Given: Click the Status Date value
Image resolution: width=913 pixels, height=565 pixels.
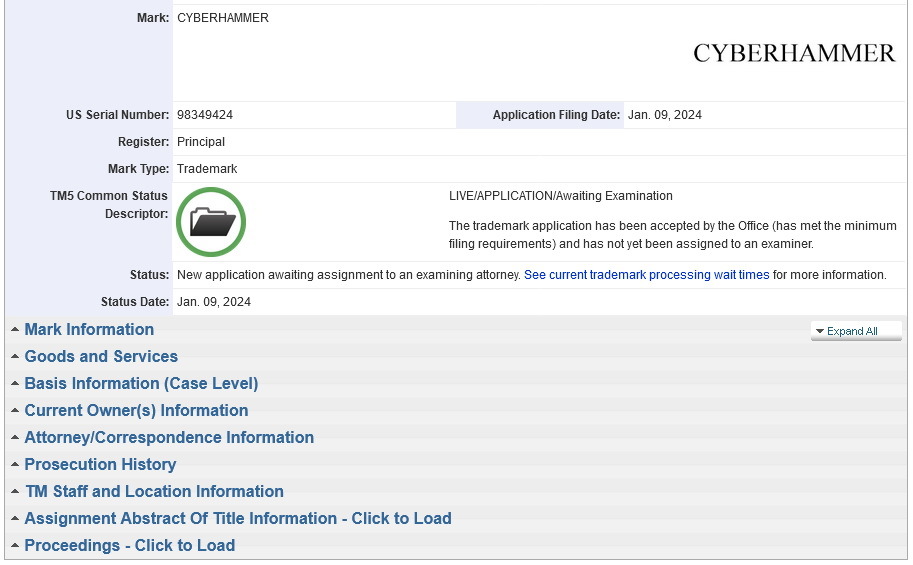Looking at the screenshot, I should (x=214, y=302).
